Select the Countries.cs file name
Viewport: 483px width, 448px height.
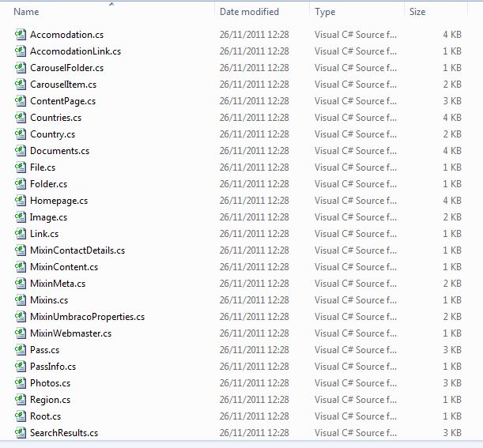[56, 118]
